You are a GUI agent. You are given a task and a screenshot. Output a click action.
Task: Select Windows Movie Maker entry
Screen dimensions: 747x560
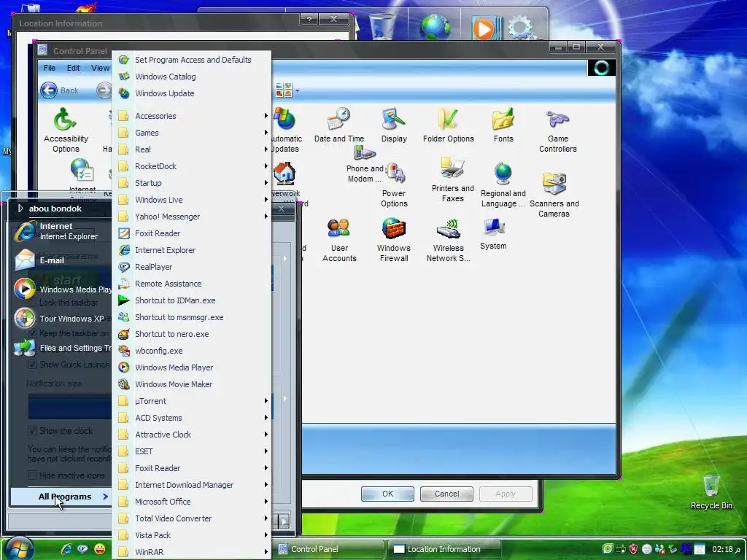tap(192, 384)
